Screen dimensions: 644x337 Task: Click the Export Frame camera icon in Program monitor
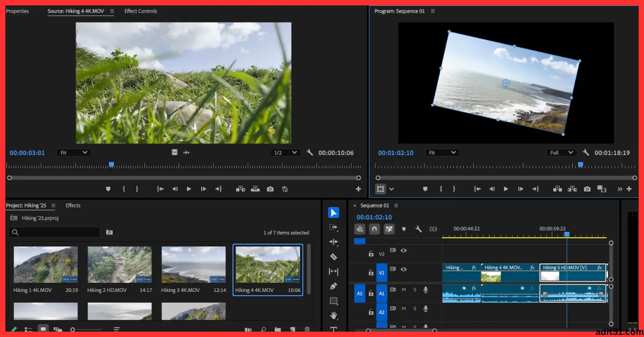(587, 189)
